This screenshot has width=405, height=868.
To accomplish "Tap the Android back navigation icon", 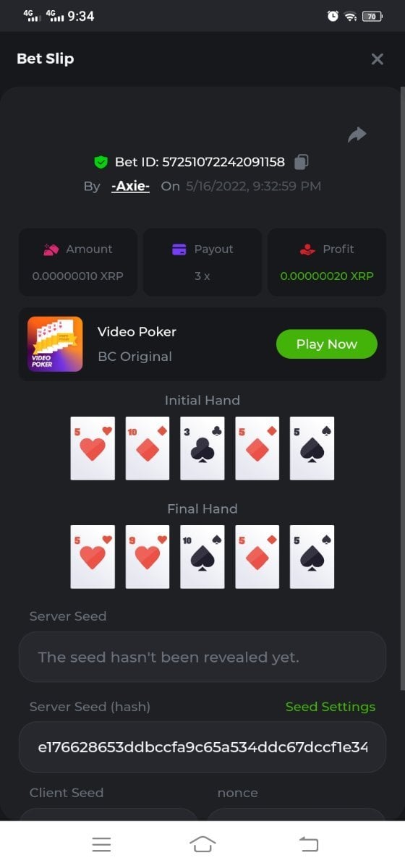I will [309, 844].
